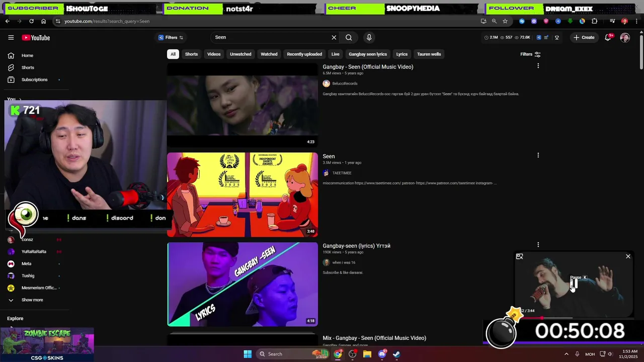This screenshot has width=644, height=362.
Task: Open the Meta channel subscription
Action: click(x=26, y=263)
